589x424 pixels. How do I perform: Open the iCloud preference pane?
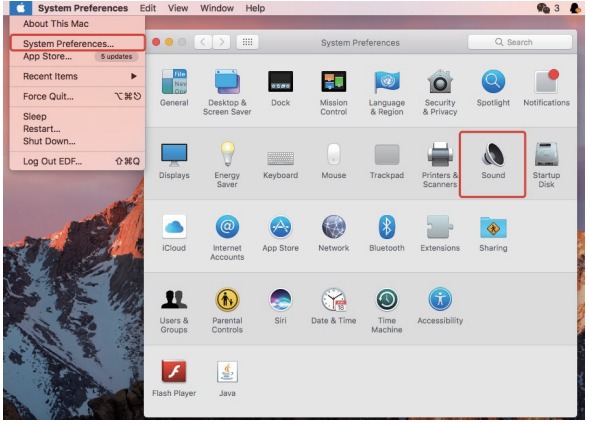point(174,233)
